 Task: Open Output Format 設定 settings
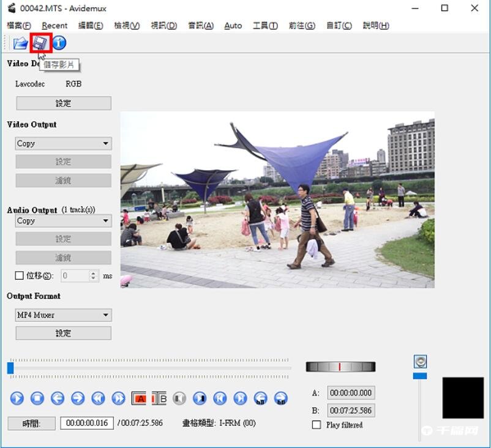[x=62, y=332]
